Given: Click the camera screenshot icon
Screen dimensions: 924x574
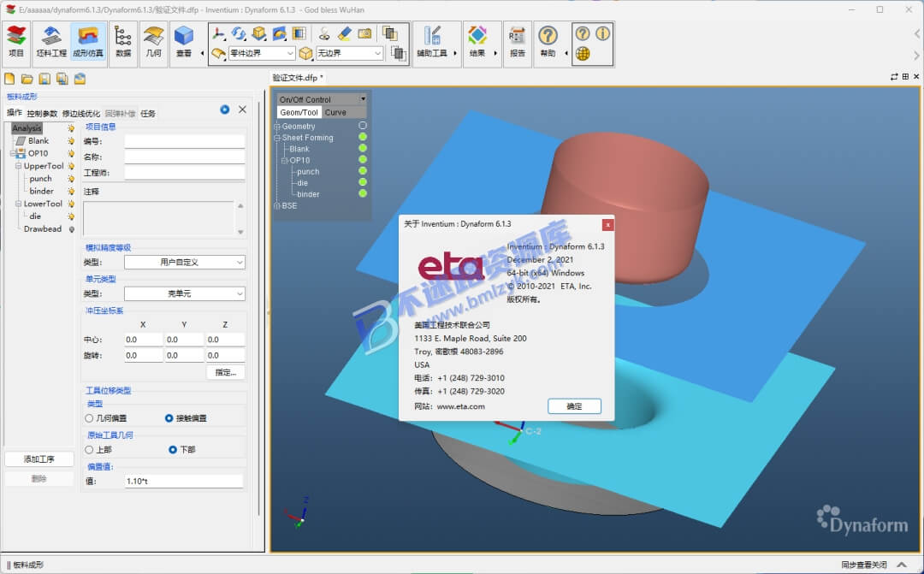Looking at the screenshot, I should point(364,33).
